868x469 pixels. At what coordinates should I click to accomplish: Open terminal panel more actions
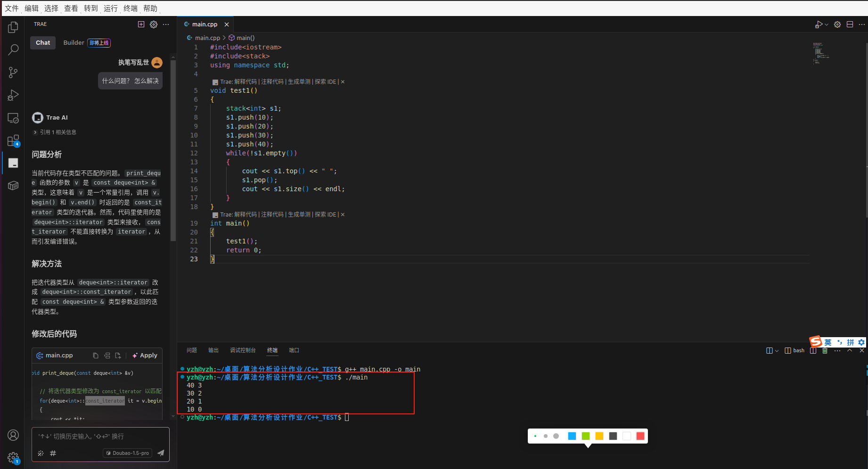tap(837, 350)
